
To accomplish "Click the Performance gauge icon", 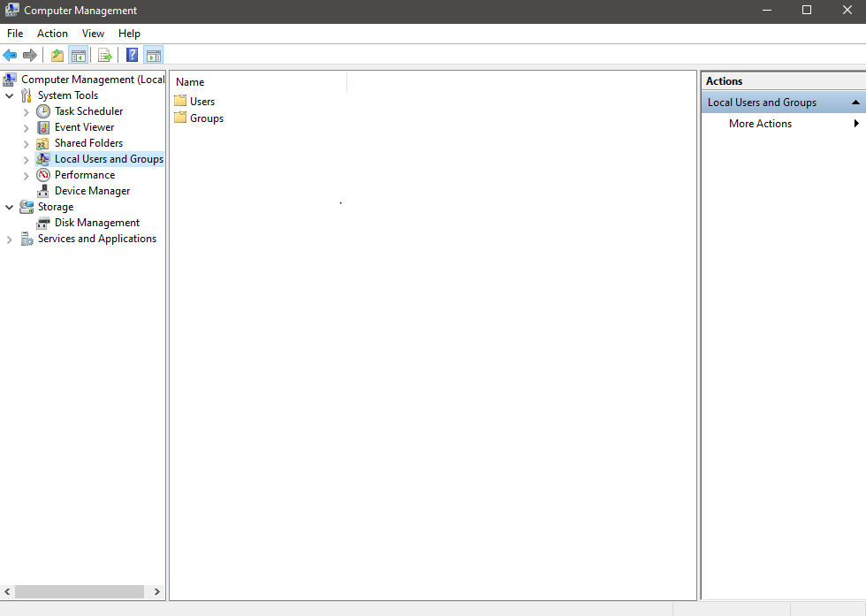I will coord(43,175).
